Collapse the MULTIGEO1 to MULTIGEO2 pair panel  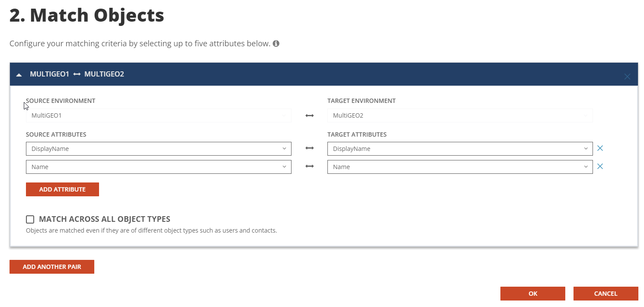(x=19, y=74)
